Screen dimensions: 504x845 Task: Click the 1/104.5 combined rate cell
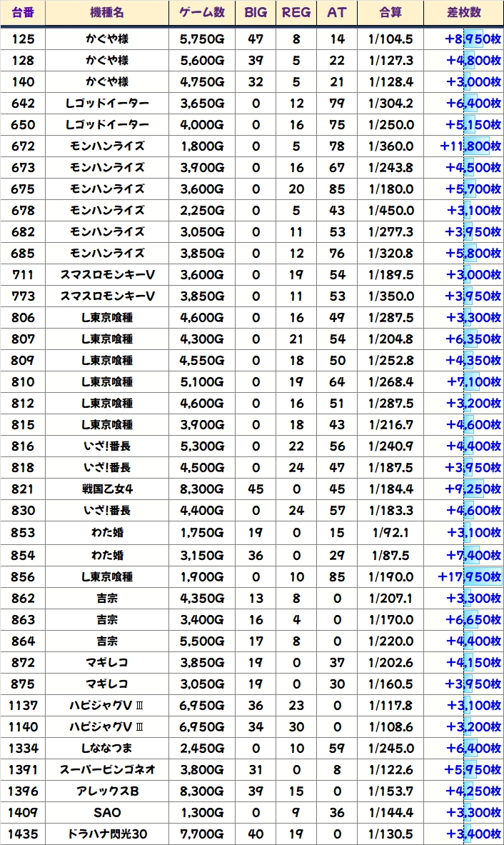click(x=391, y=39)
